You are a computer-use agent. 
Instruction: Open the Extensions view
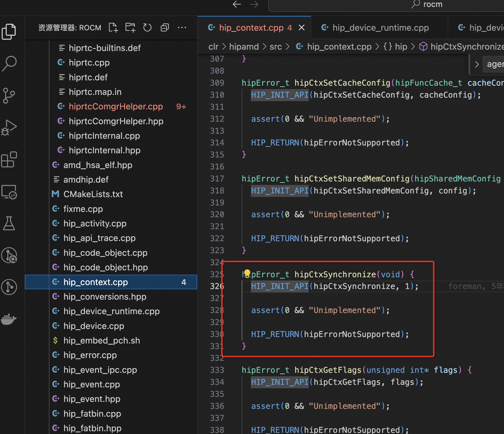pos(9,160)
